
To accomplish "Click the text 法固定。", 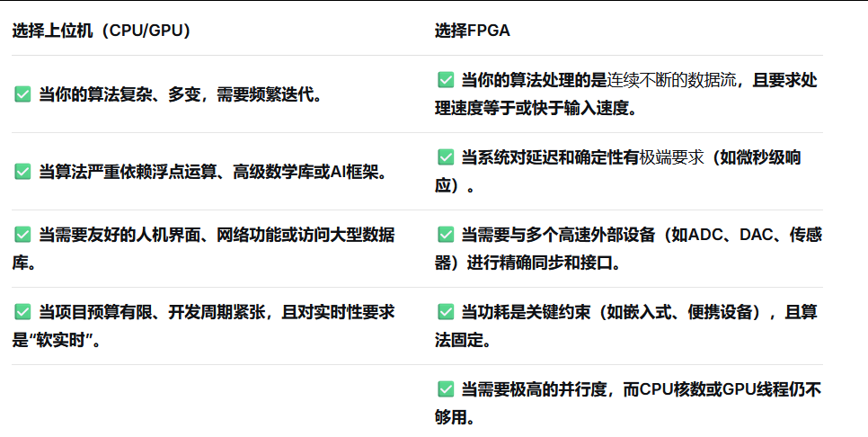I will 464,340.
